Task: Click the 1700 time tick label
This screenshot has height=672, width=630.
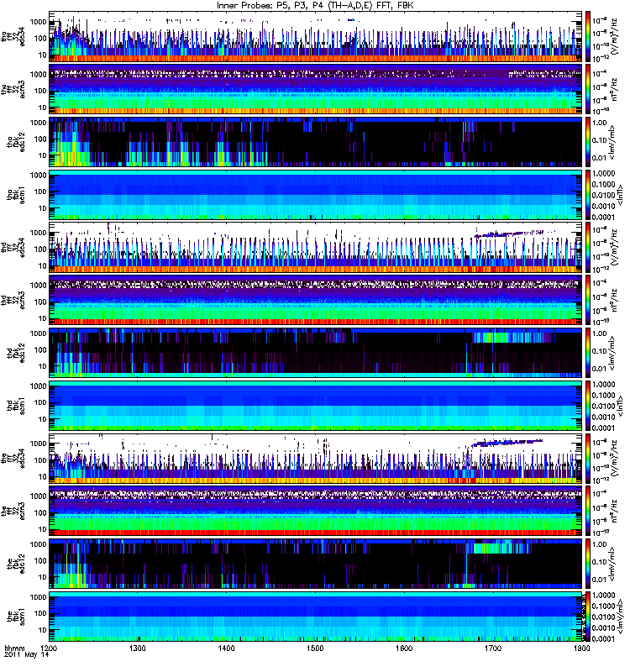Action: pyautogui.click(x=493, y=648)
